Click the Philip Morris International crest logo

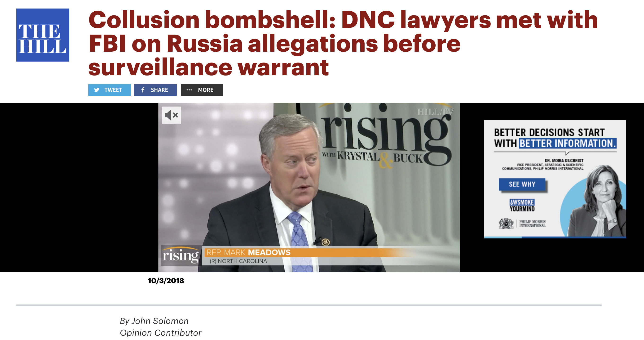click(x=506, y=224)
